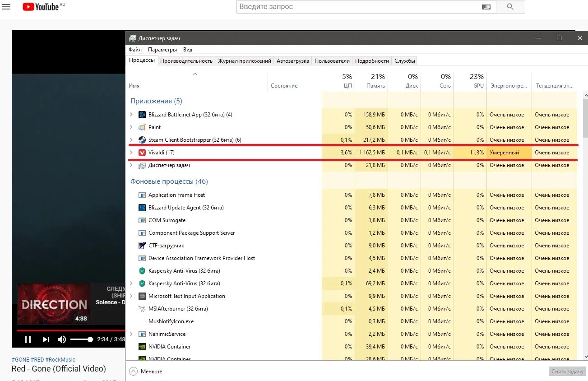Screen dimensions: 588x381
Task: Open the Файл menu
Action: point(135,50)
